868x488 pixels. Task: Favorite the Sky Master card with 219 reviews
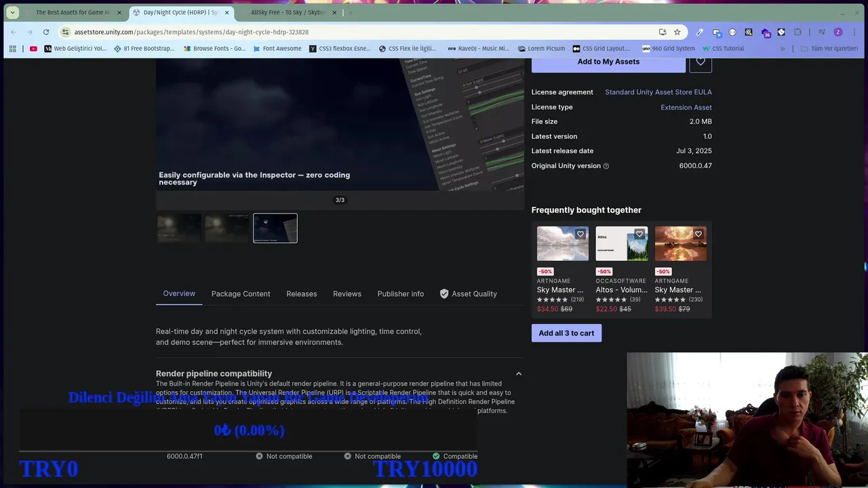pos(580,234)
